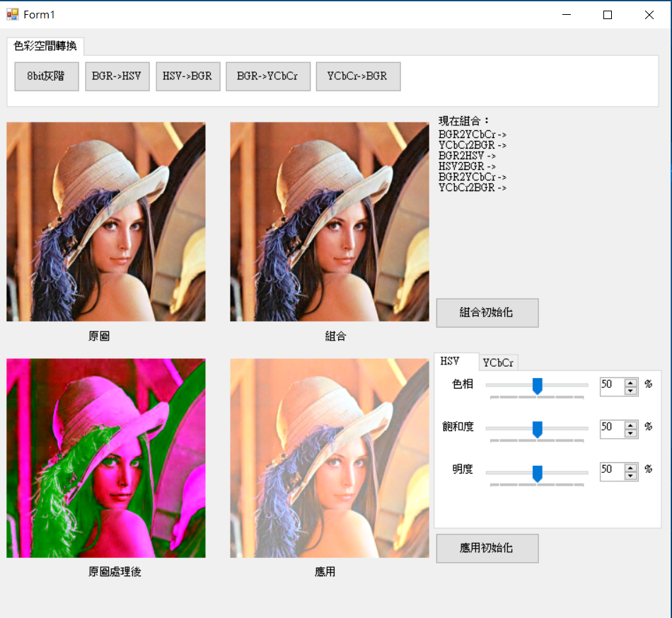Click the 飽和度 label text
Image resolution: width=672 pixels, height=618 pixels.
point(458,426)
